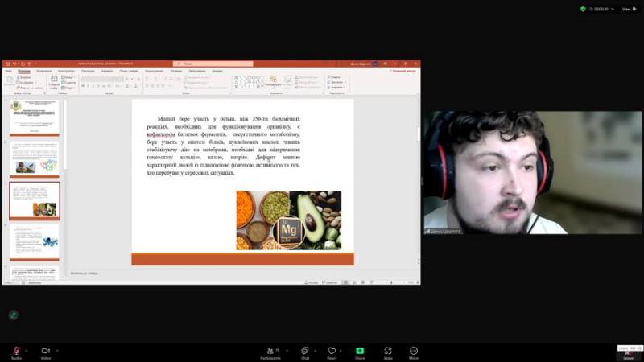Start sharing with the green Share button
Image resolution: width=644 pixels, height=362 pixels.
pos(360,352)
